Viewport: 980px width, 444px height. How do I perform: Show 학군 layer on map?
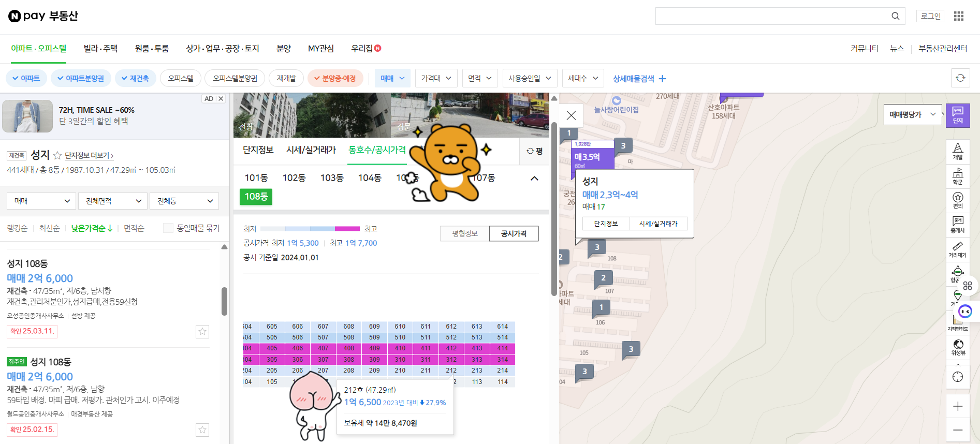[x=958, y=176]
